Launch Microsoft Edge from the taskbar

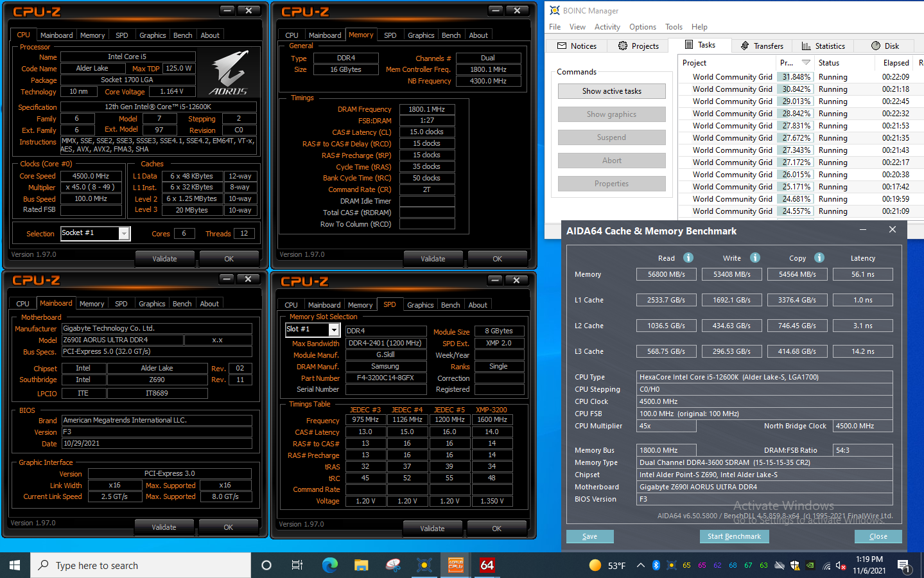point(329,565)
